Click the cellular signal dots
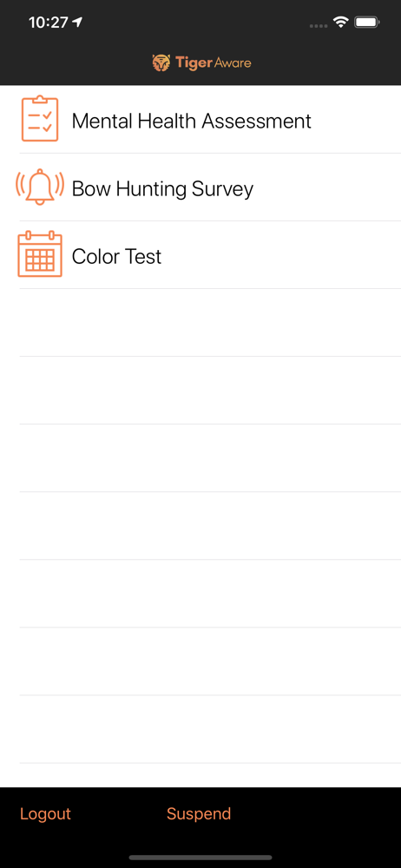 (319, 25)
